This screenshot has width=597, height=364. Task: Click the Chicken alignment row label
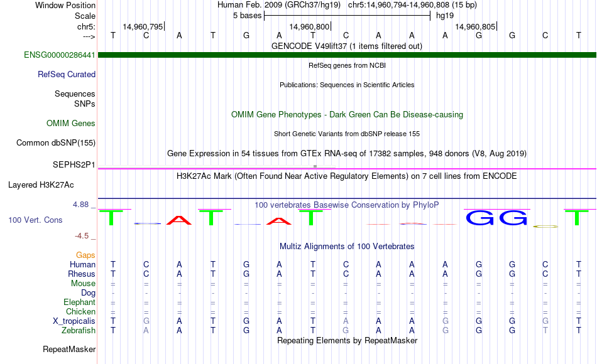80,311
